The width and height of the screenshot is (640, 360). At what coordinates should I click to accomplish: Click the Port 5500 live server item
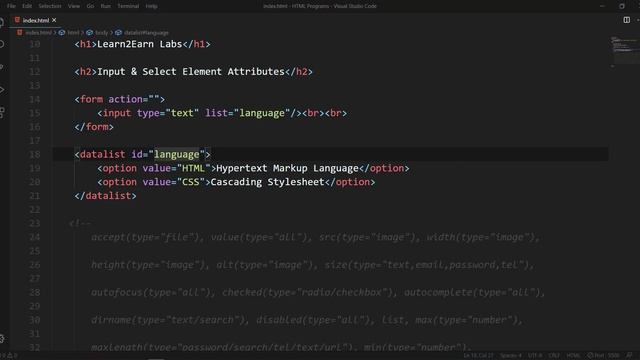coord(603,356)
